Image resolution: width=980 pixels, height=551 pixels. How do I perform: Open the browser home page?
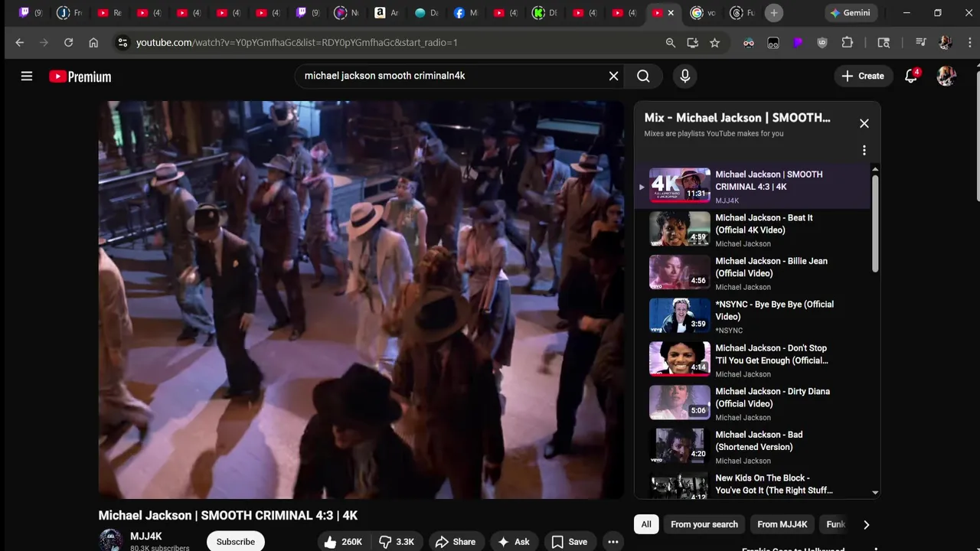93,43
